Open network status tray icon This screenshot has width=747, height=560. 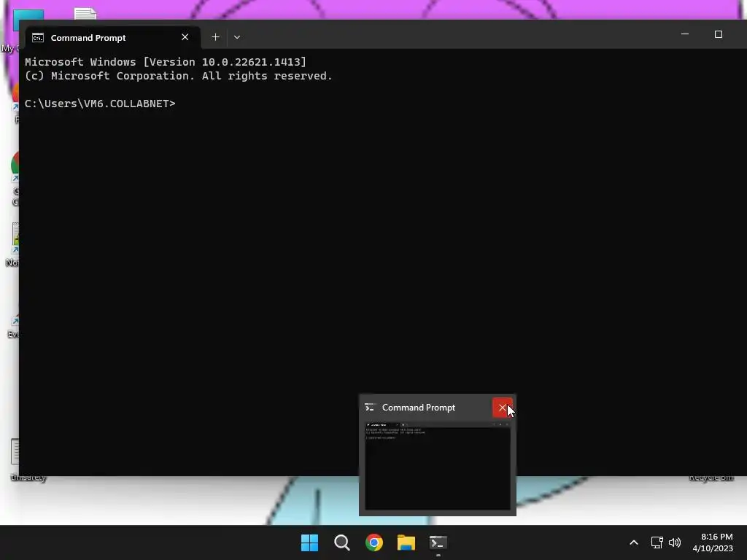[x=657, y=542]
